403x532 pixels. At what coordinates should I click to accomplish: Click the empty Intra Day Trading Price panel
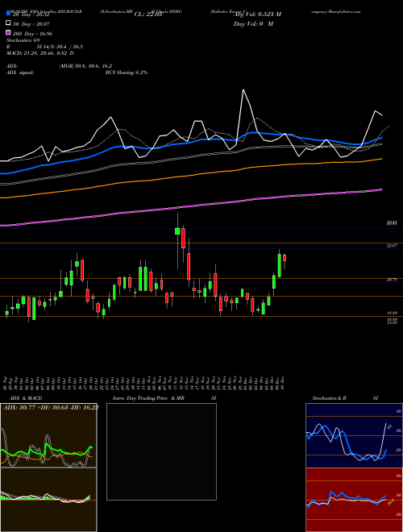(161, 451)
